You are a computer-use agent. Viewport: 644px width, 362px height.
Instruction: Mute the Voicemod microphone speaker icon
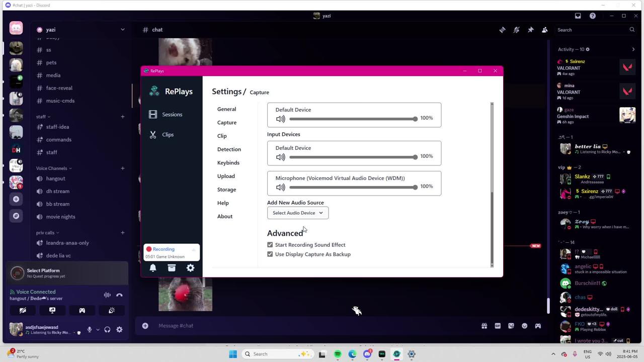click(280, 188)
